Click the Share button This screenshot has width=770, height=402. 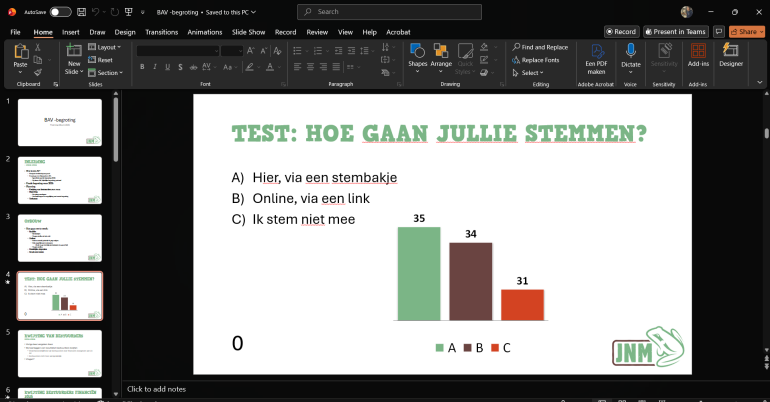coord(746,31)
